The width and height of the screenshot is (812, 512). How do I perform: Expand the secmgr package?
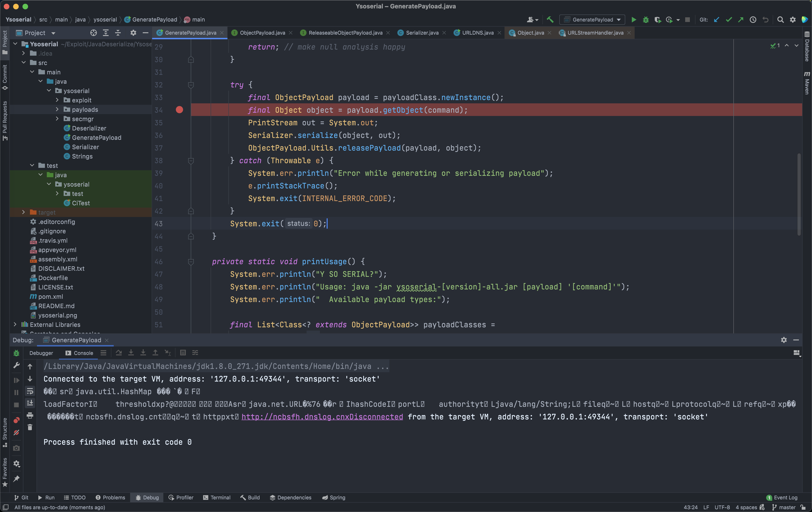57,119
